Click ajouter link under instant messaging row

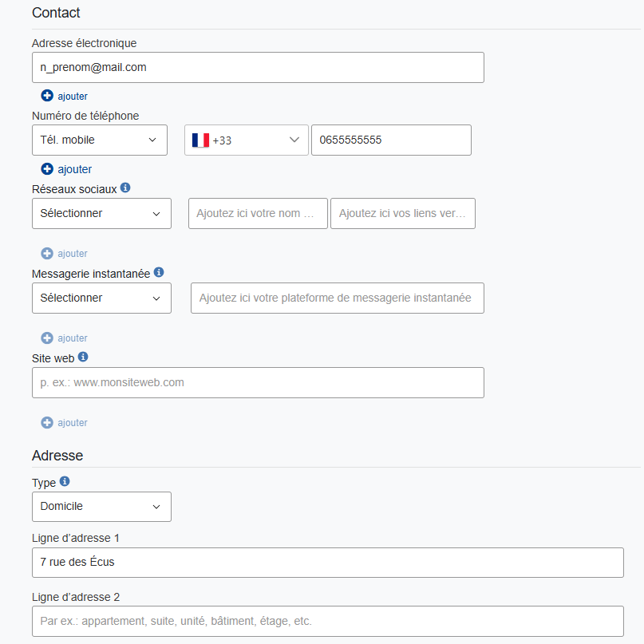click(x=73, y=338)
